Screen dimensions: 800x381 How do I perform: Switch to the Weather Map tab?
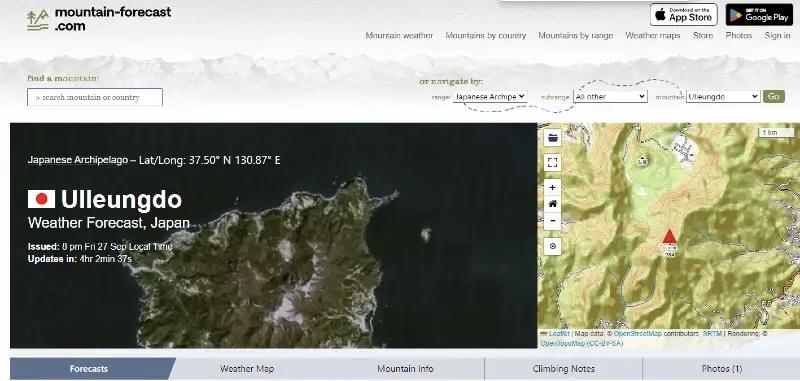tap(247, 368)
